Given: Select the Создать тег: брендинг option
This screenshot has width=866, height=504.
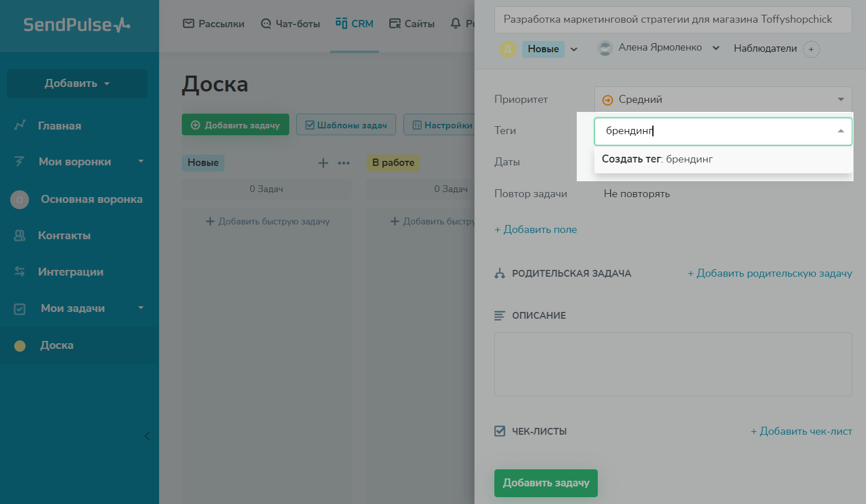Looking at the screenshot, I should 657,159.
